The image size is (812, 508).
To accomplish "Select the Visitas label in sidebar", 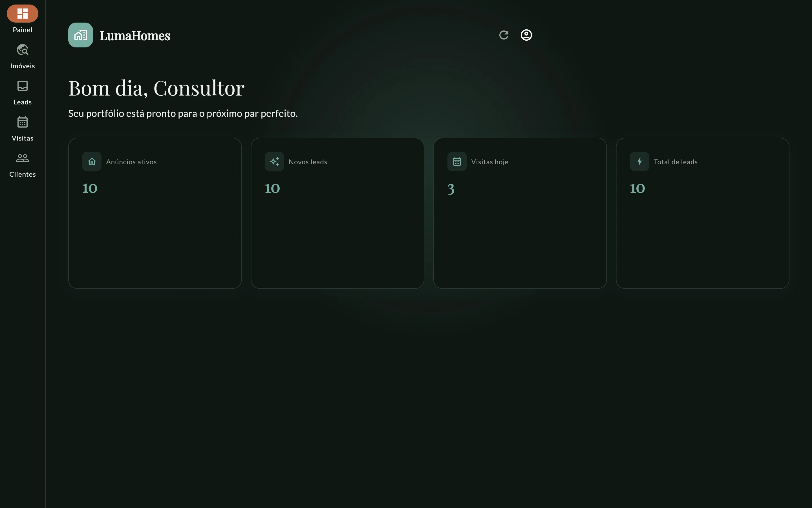I will coord(23,138).
